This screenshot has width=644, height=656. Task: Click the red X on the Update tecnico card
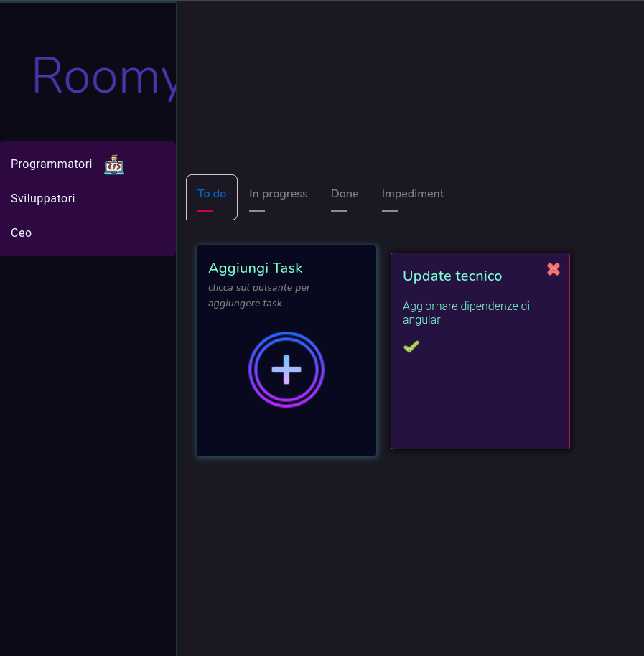coord(553,269)
